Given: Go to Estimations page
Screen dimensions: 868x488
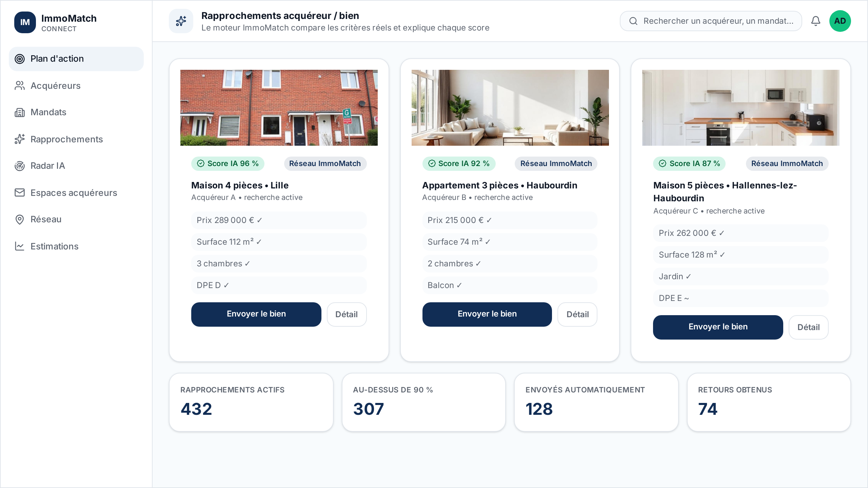Looking at the screenshot, I should [x=76, y=246].
